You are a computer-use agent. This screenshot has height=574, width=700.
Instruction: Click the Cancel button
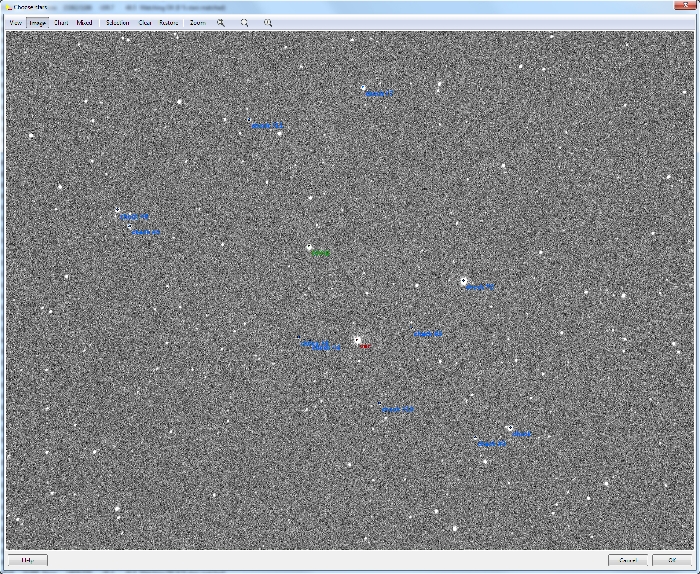coord(628,560)
